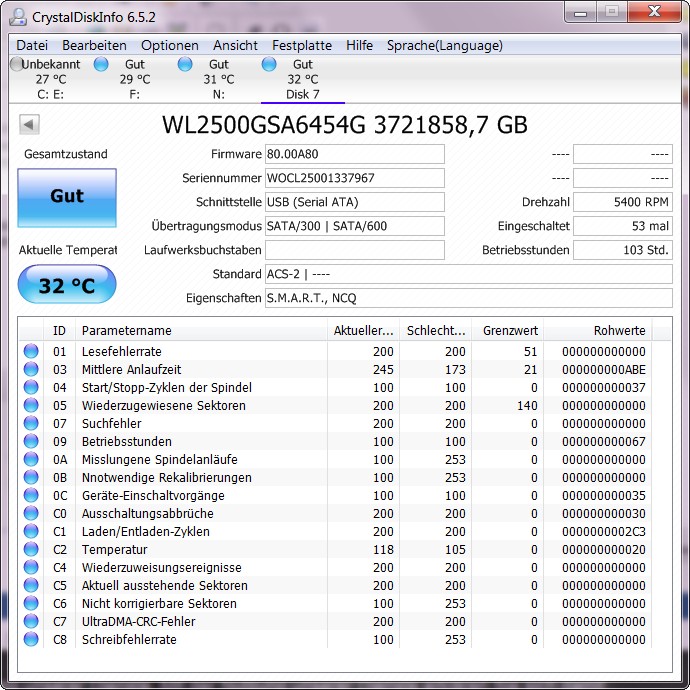Viewport: 690px width, 690px height.
Task: Click the ID column header
Action: [59, 330]
